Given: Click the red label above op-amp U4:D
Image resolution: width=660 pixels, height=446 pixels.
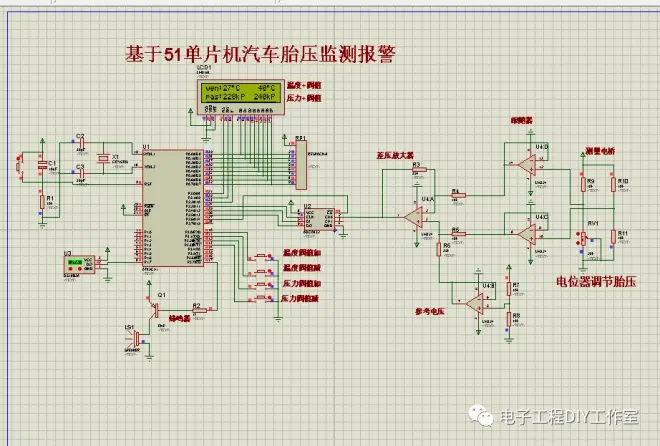Looking at the screenshot, I should 522,120.
